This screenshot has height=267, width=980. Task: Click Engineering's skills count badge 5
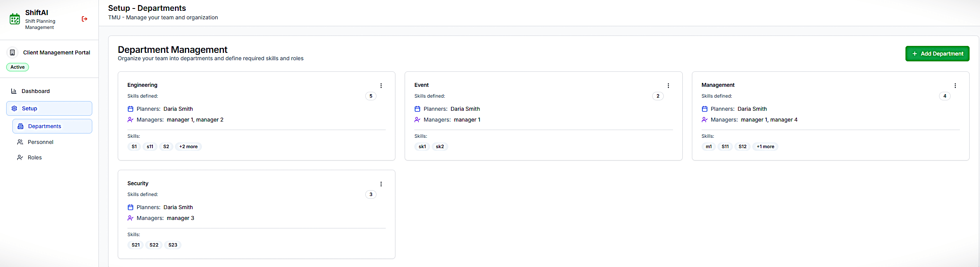pyautogui.click(x=371, y=96)
